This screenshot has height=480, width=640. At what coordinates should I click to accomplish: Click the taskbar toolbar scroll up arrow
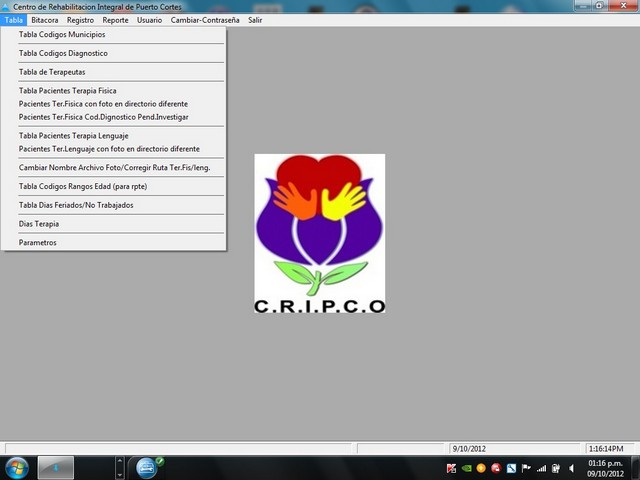120,462
